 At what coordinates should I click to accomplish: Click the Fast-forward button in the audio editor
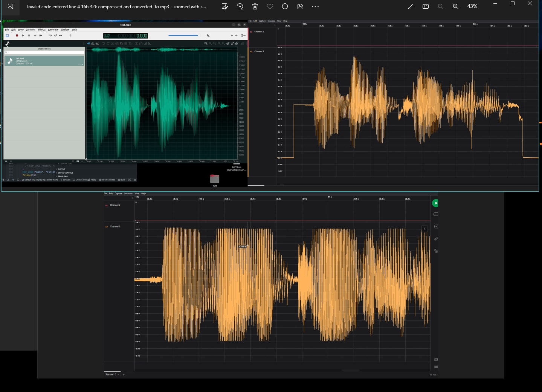[41, 35]
